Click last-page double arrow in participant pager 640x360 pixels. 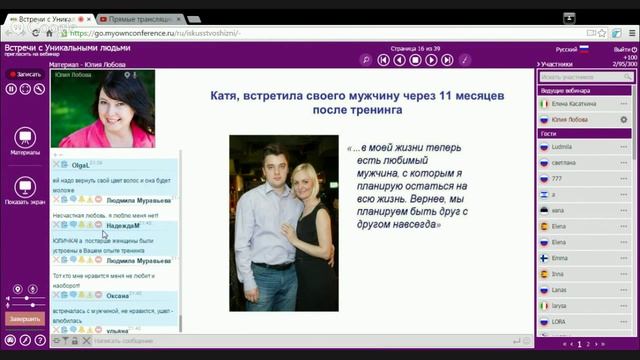click(x=603, y=344)
